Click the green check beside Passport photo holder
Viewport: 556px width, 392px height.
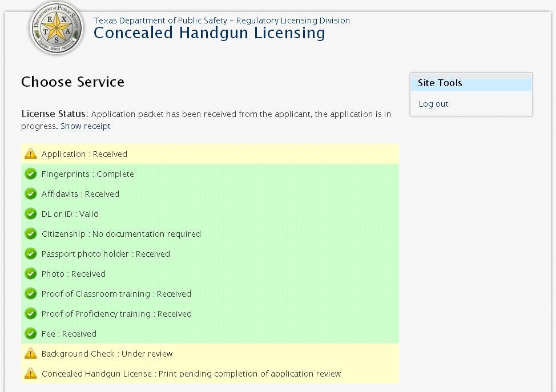coord(31,254)
